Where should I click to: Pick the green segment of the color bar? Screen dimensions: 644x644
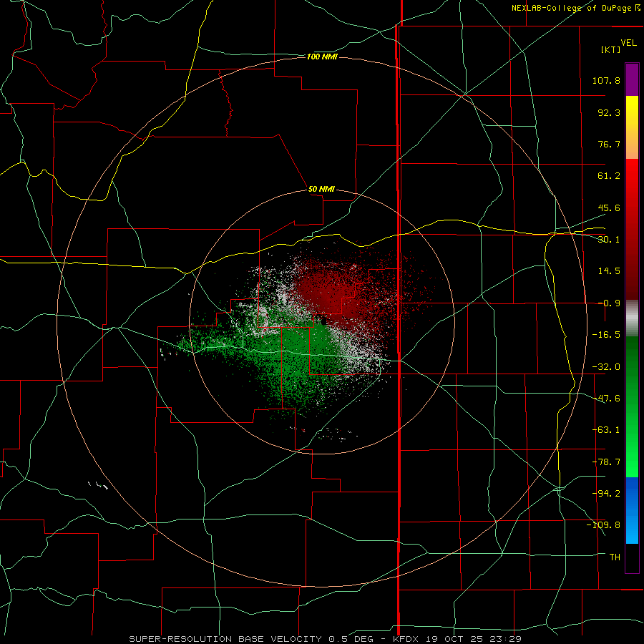[632, 406]
